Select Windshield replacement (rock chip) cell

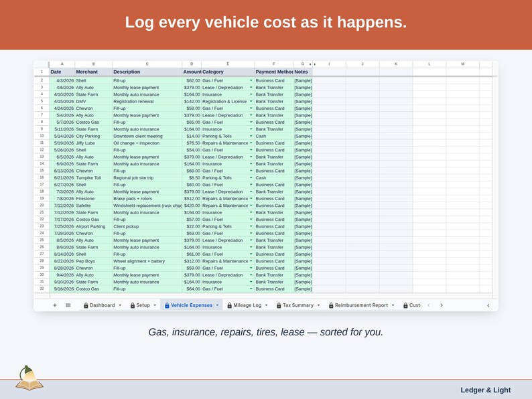147,206
